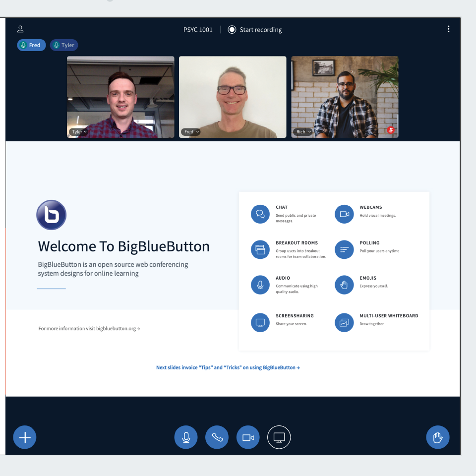The width and height of the screenshot is (476, 476).
Task: Click the PSYC 1001 meeting title
Action: click(198, 30)
